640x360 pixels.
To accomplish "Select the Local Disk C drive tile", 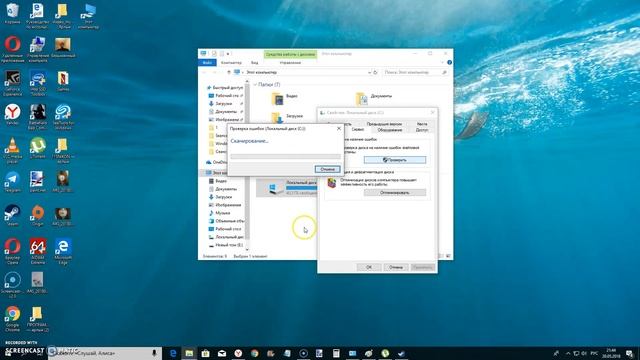I will click(x=287, y=188).
